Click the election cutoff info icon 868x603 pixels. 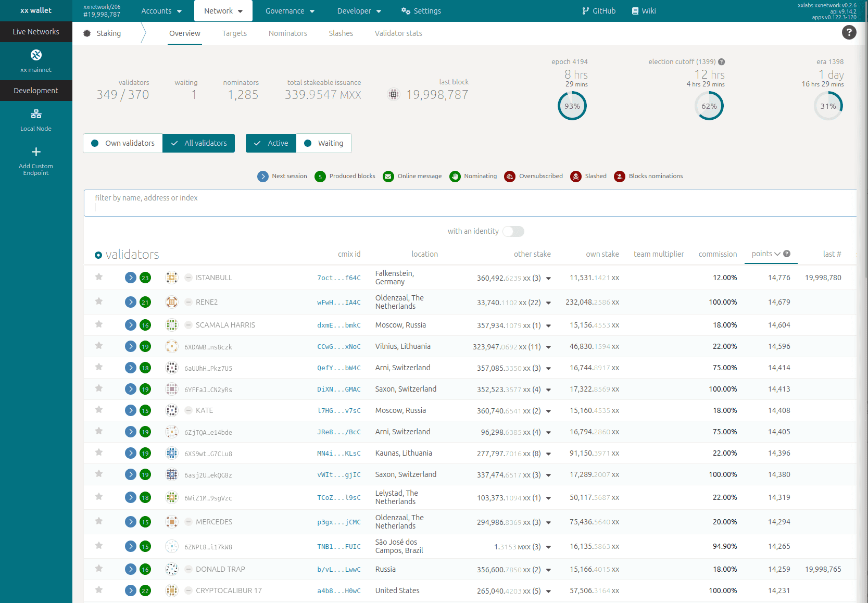click(722, 62)
